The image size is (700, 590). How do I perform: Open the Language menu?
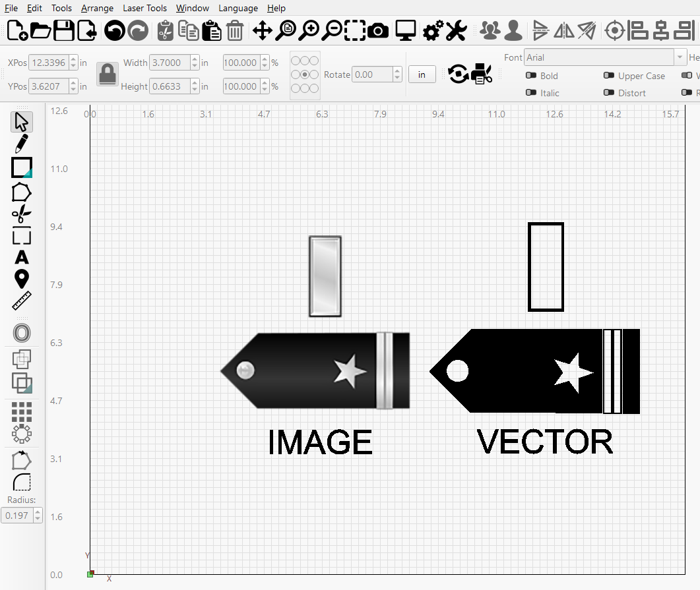(238, 8)
